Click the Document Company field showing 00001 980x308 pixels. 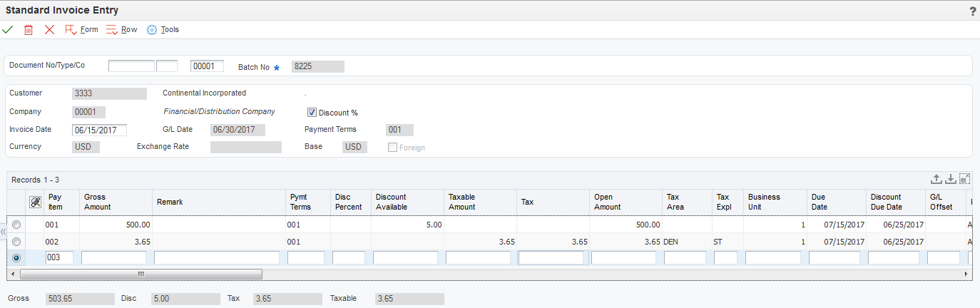(x=208, y=66)
